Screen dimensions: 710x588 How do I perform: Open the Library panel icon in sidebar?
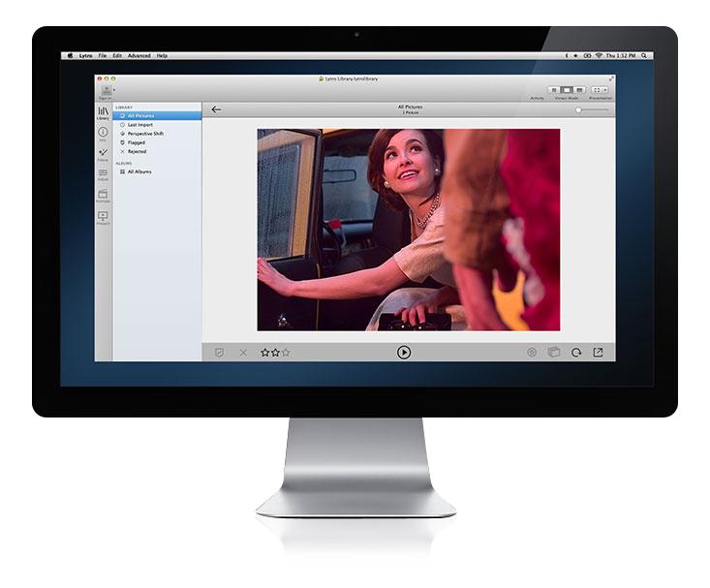[103, 112]
